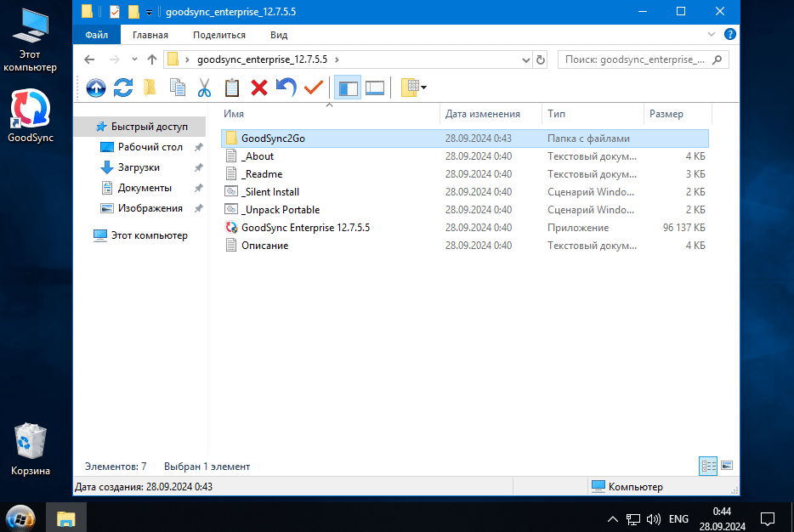Go up one folder level arrow

[x=152, y=59]
